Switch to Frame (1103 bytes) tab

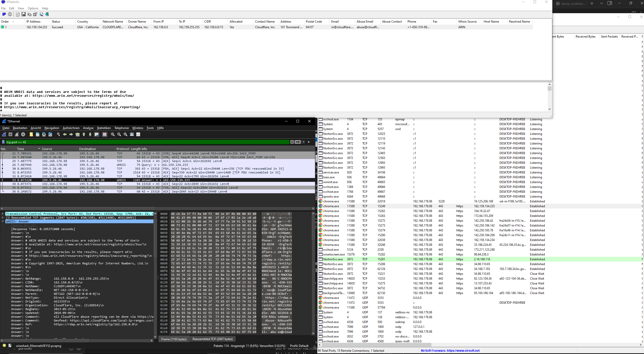pyautogui.click(x=174, y=339)
